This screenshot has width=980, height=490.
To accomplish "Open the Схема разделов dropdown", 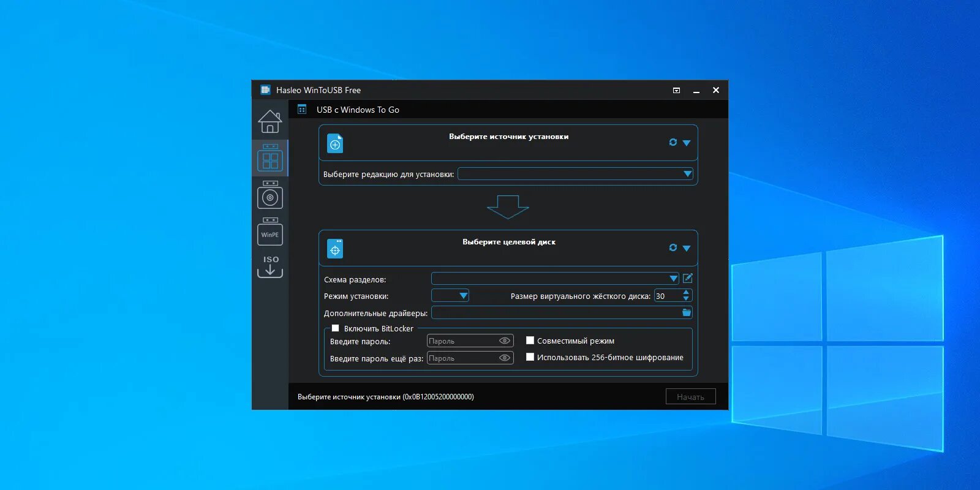I will coord(555,279).
